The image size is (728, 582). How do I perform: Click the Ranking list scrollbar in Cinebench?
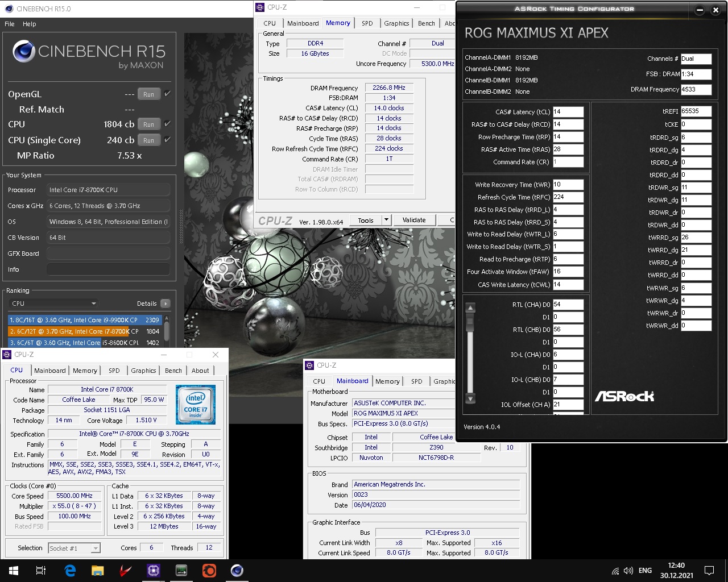pos(167,331)
